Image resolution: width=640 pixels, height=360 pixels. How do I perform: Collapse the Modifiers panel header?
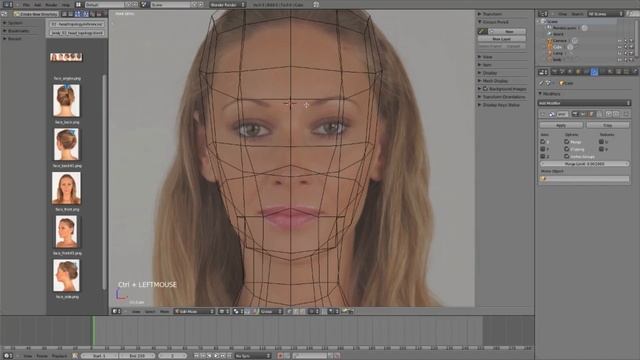pos(549,93)
